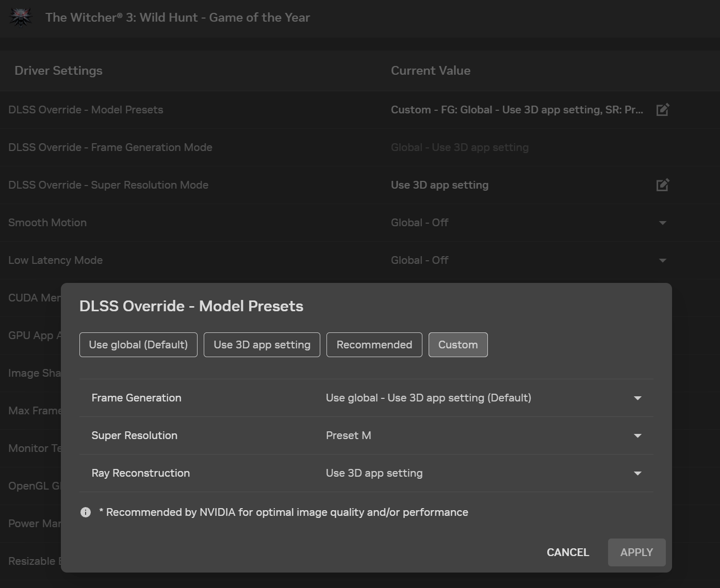720x588 pixels.
Task: Click the Global - Off value for Low Latency Mode
Action: (x=420, y=260)
